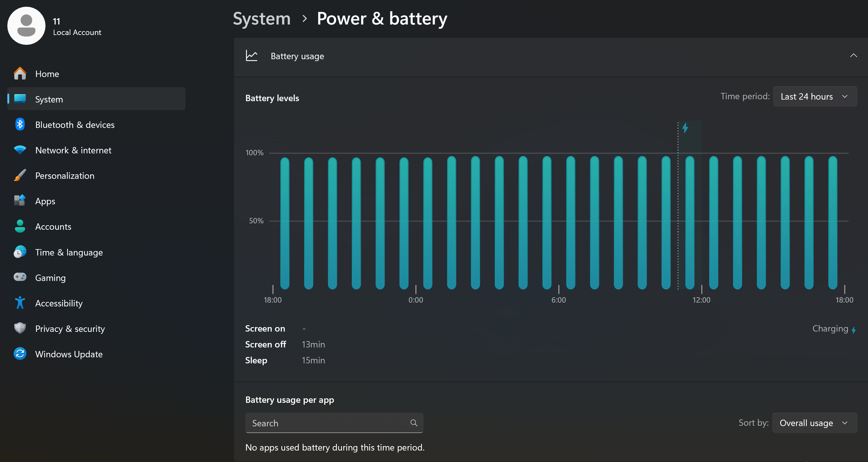Select the battery bar with the charging marker
This screenshot has height=462, width=868.
[689, 222]
